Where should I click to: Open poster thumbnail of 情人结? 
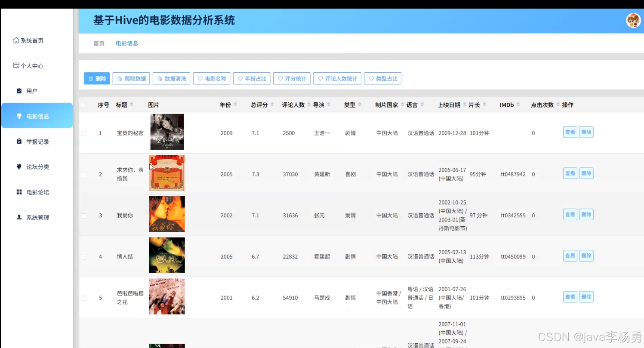pos(167,255)
